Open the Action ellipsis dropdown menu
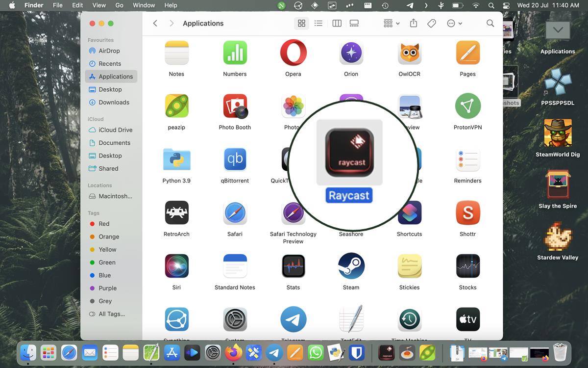The image size is (588, 368). (x=454, y=23)
